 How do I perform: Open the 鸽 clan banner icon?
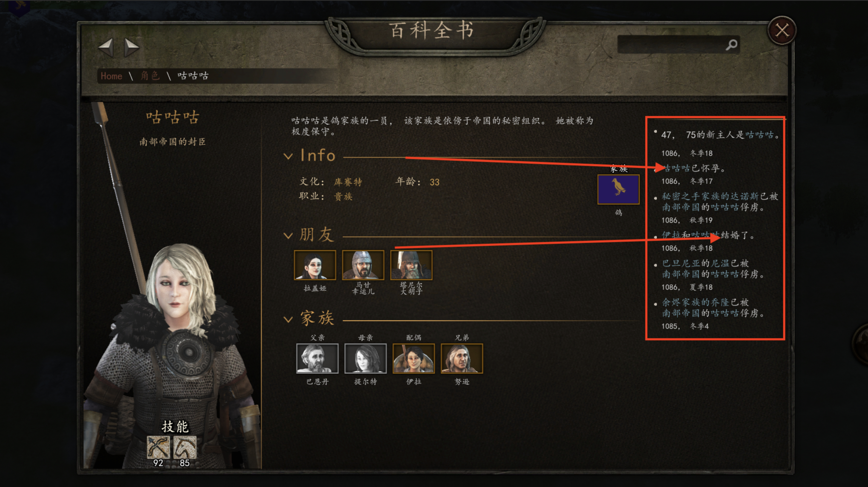618,189
